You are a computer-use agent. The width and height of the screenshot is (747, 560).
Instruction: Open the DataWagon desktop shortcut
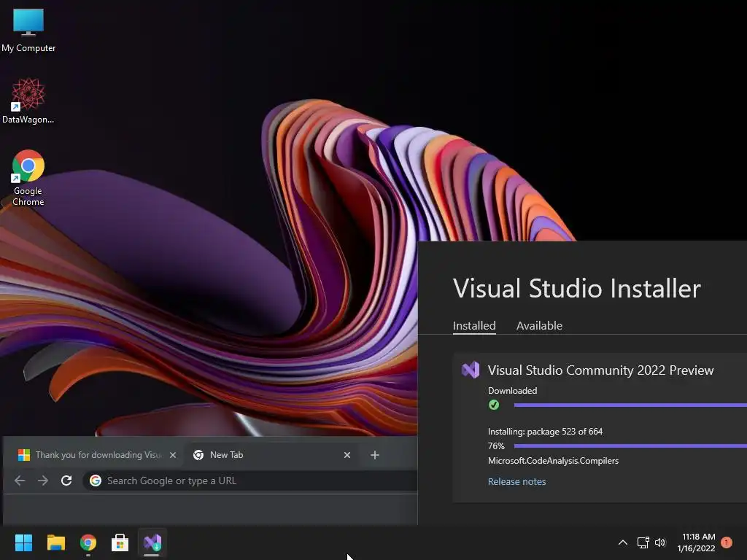[x=28, y=101]
